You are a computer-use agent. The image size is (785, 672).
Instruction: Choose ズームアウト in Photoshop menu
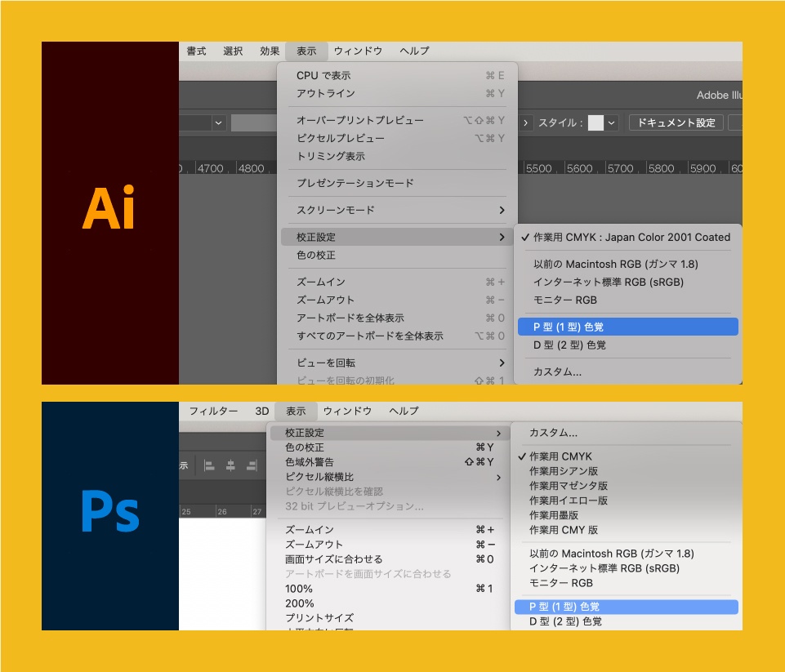390,545
